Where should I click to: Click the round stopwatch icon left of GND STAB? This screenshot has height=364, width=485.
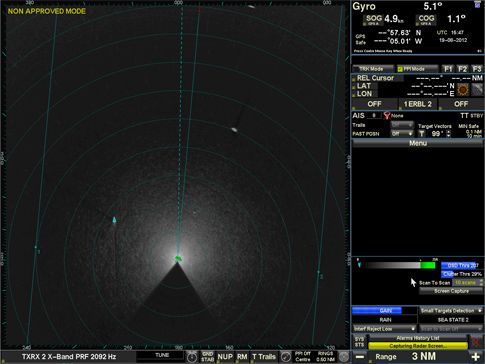pyautogui.click(x=192, y=357)
